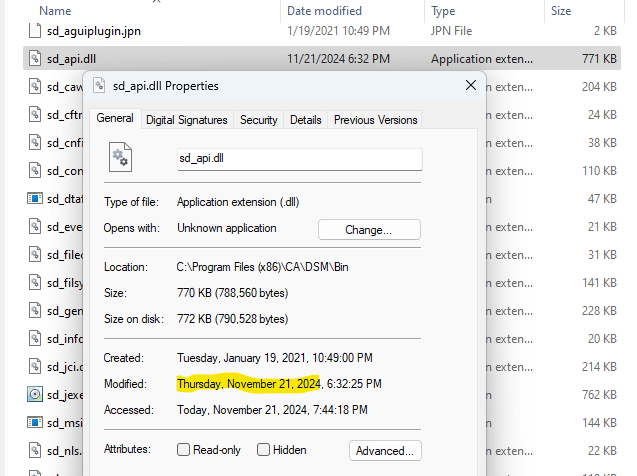The width and height of the screenshot is (637, 476).
Task: Enable the Read-only checkbox
Action: pyautogui.click(x=183, y=450)
